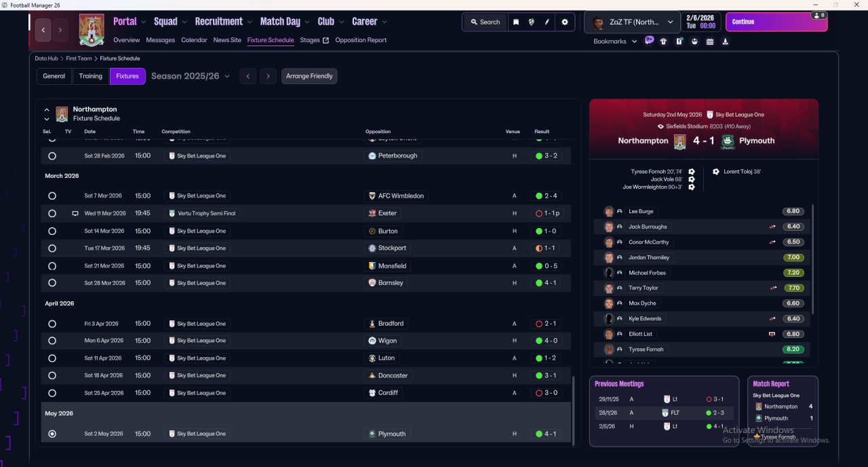Switch to the Messages tab

pos(161,40)
